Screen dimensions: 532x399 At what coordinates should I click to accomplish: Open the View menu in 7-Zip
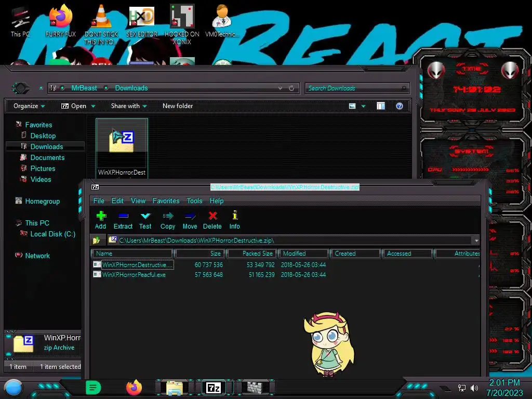coord(138,201)
